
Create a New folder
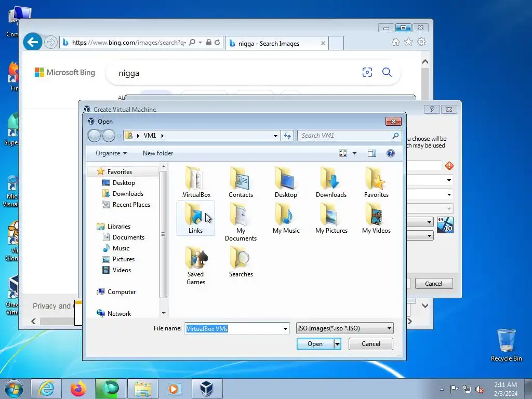tap(158, 153)
